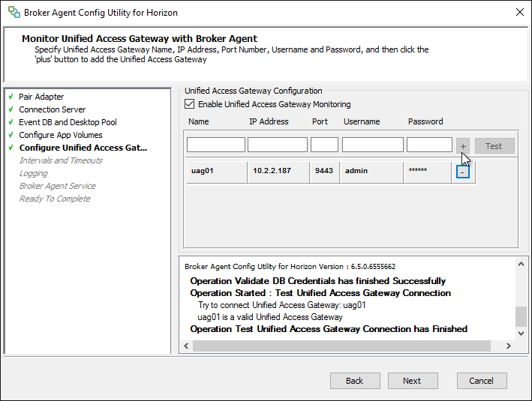Viewport: 532px width, 401px height.
Task: Select the Broker Agent Service step
Action: 58,186
